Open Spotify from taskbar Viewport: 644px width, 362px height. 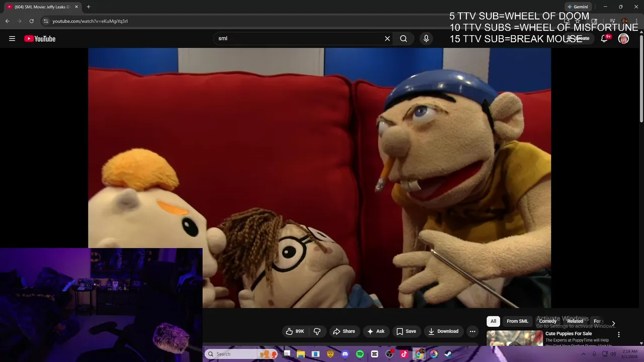point(360,354)
